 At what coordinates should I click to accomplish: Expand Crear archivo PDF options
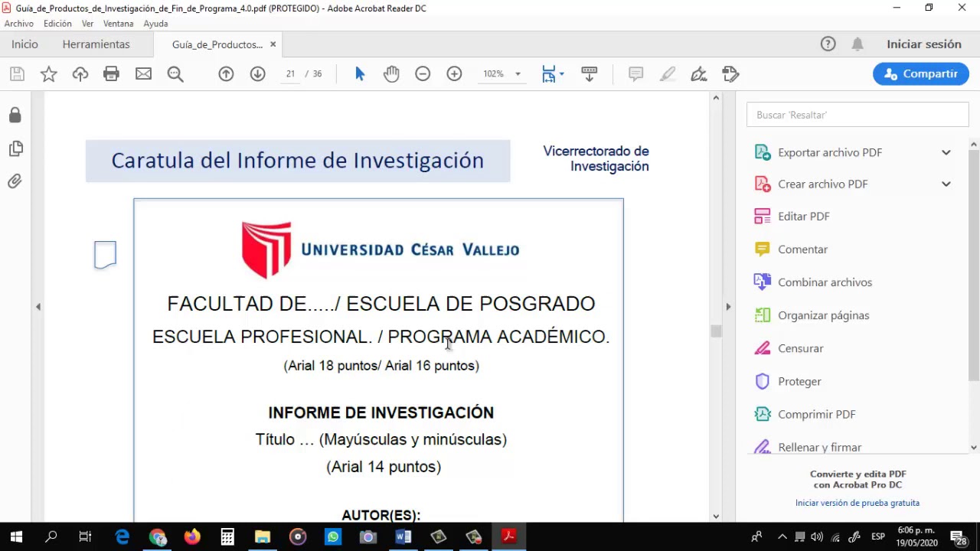946,184
